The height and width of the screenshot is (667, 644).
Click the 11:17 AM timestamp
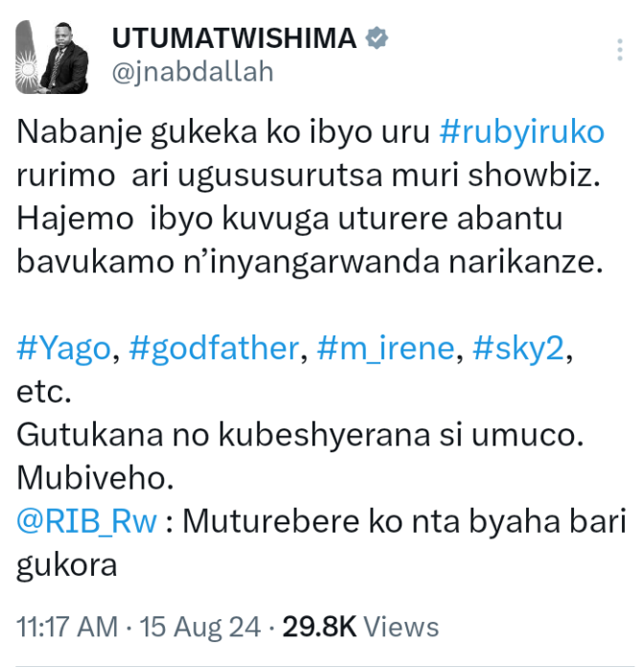point(67,627)
